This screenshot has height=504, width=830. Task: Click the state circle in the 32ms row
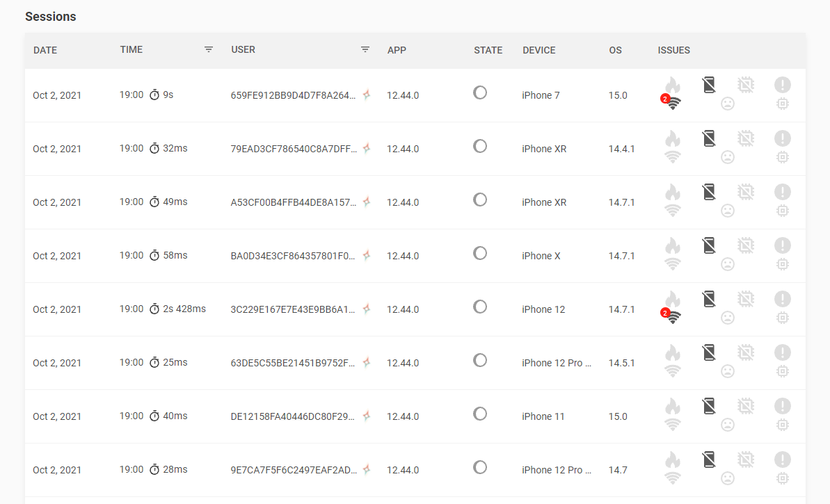tap(480, 146)
